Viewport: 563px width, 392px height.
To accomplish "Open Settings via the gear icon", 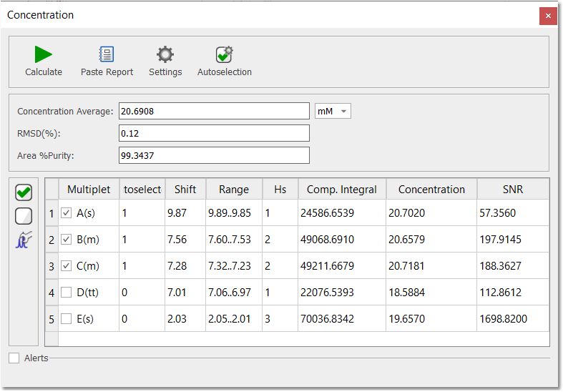I will [165, 54].
